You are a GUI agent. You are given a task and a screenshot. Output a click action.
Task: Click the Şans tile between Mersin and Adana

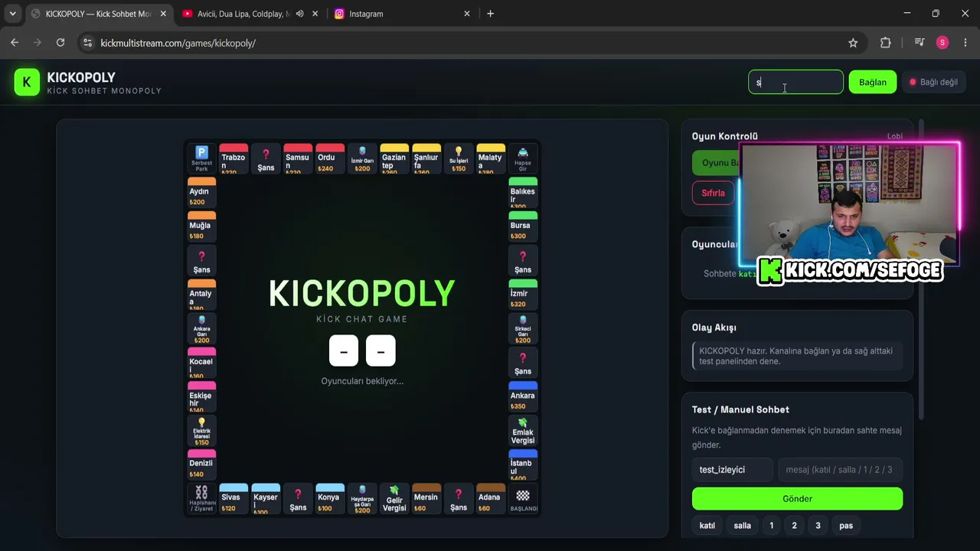click(x=459, y=498)
